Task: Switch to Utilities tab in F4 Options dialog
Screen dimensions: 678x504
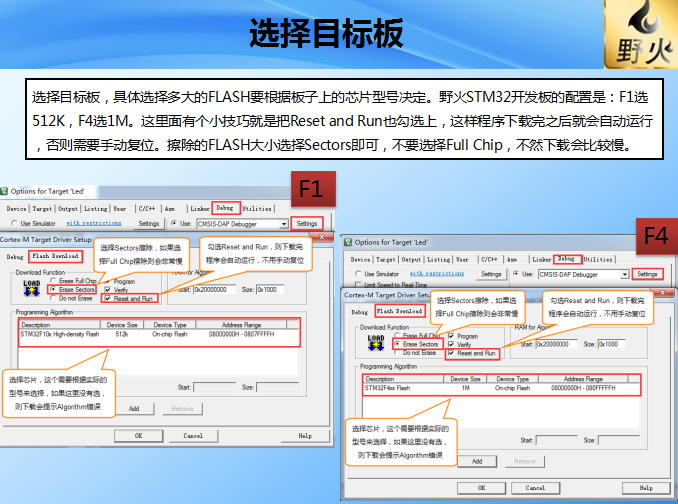Action: coord(598,259)
